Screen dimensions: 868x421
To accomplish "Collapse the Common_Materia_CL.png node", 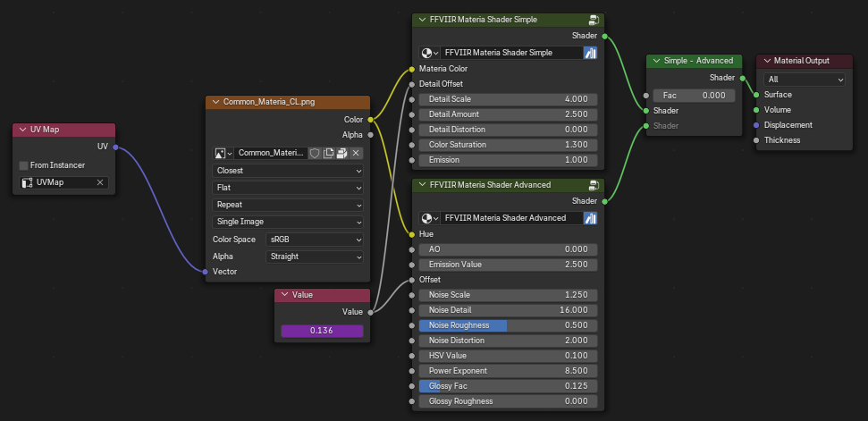I will [x=215, y=103].
